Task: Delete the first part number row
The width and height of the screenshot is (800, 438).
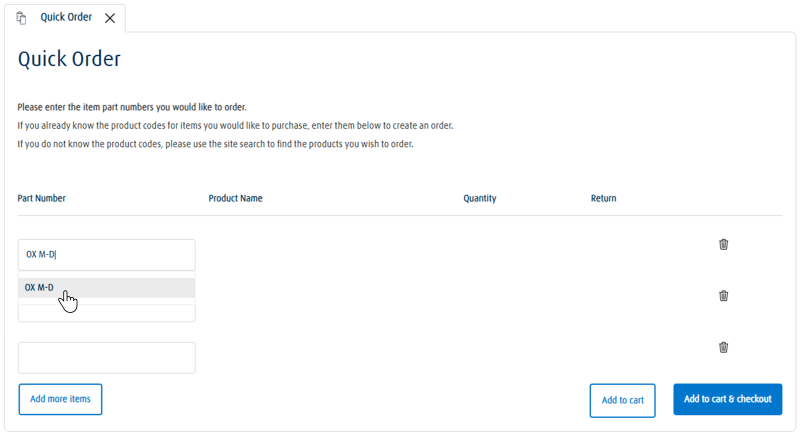Action: (x=724, y=244)
